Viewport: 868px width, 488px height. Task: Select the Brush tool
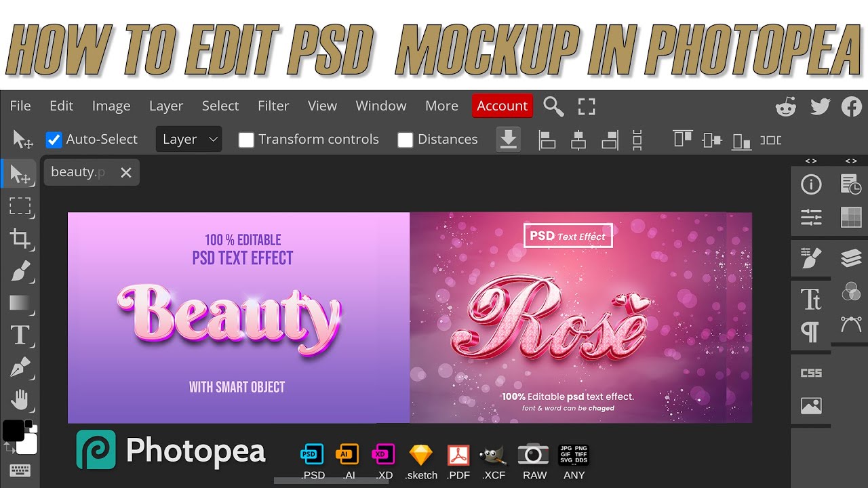[x=20, y=271]
